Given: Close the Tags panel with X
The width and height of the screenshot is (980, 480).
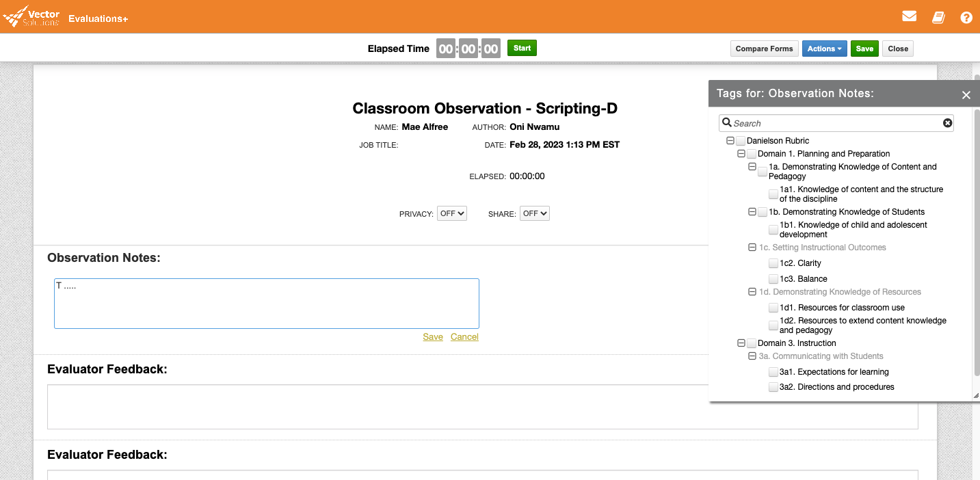Looking at the screenshot, I should pos(966,95).
